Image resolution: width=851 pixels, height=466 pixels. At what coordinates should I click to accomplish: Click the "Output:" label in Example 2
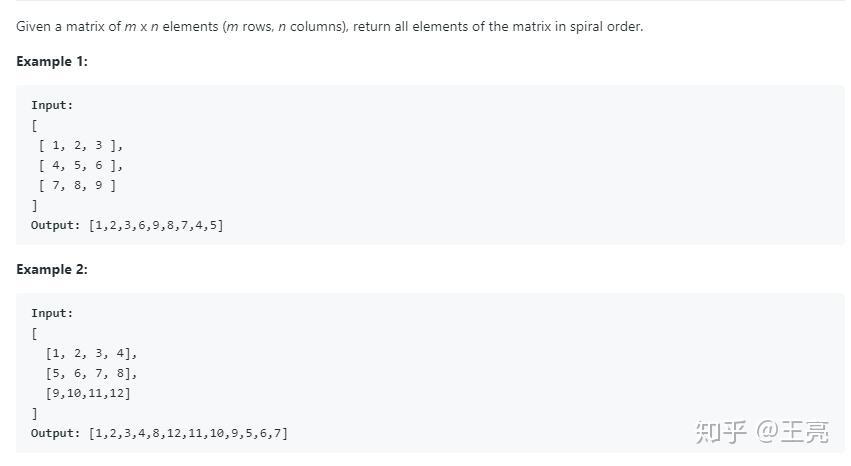pos(55,433)
